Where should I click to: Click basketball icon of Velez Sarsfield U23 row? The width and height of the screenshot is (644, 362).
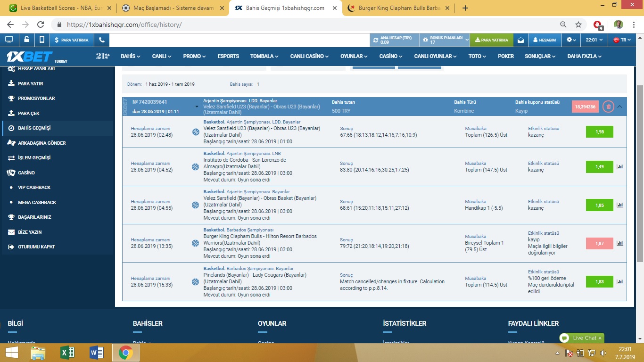(x=196, y=132)
